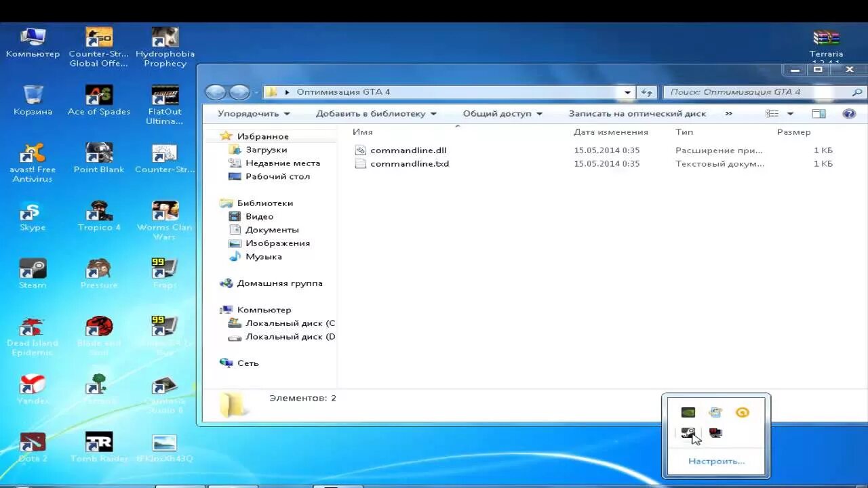
Task: Open the Yandex browser shortcut
Action: pos(33,390)
